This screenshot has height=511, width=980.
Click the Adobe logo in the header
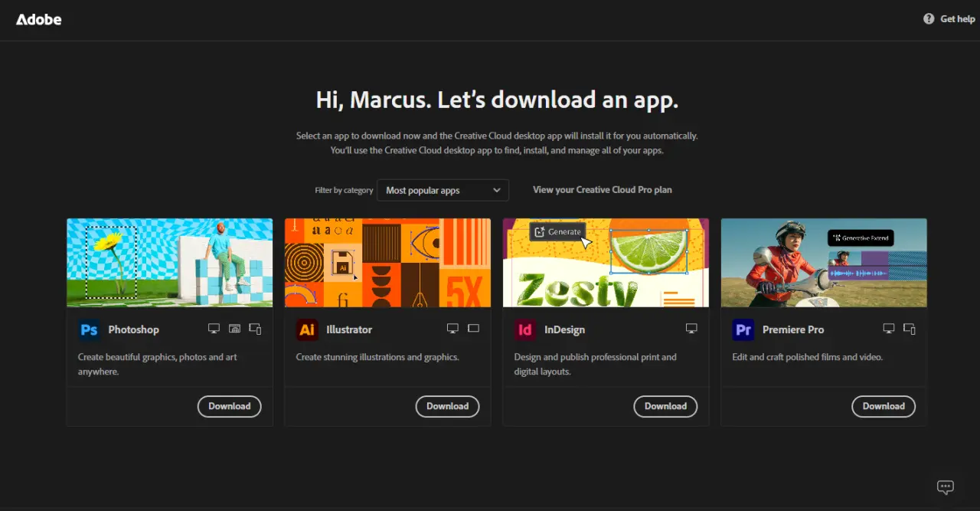39,19
